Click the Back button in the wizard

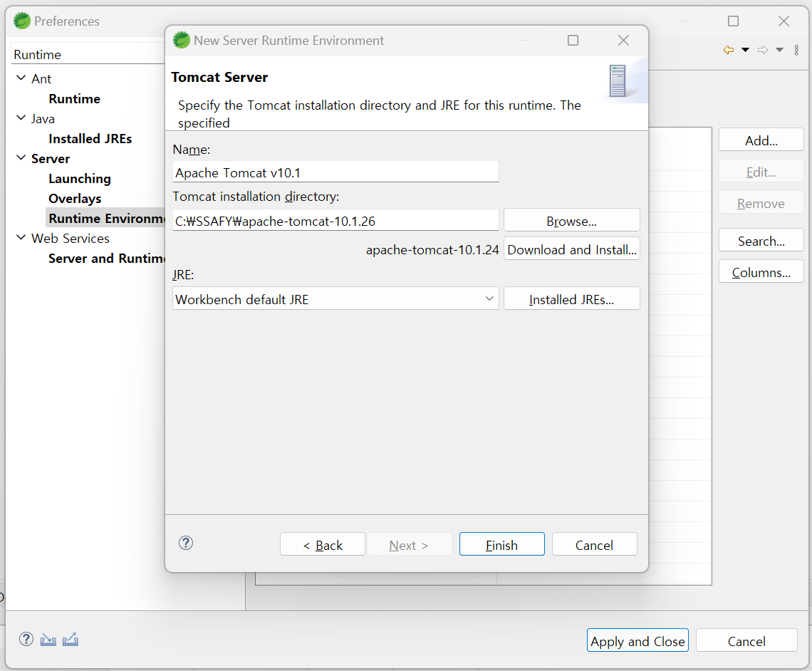tap(323, 545)
